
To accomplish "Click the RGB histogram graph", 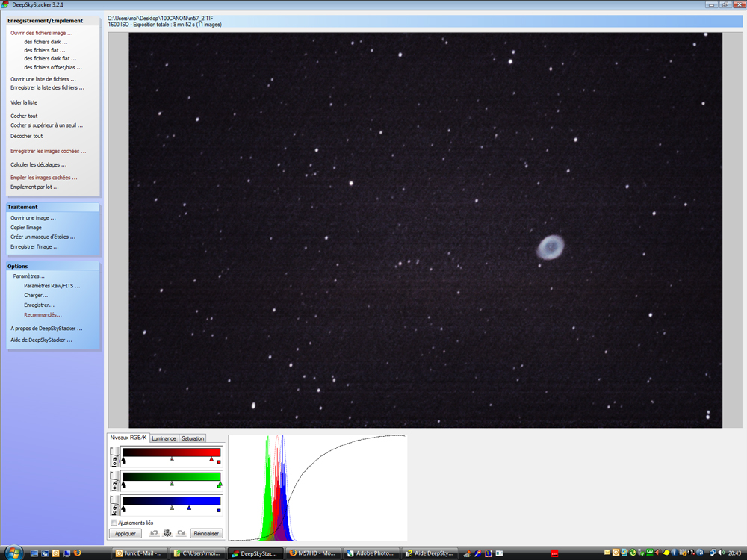I will click(x=317, y=488).
